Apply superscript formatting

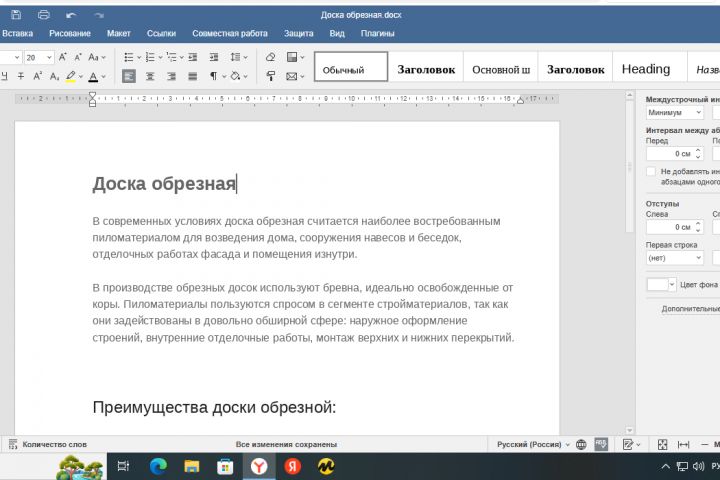pos(38,76)
